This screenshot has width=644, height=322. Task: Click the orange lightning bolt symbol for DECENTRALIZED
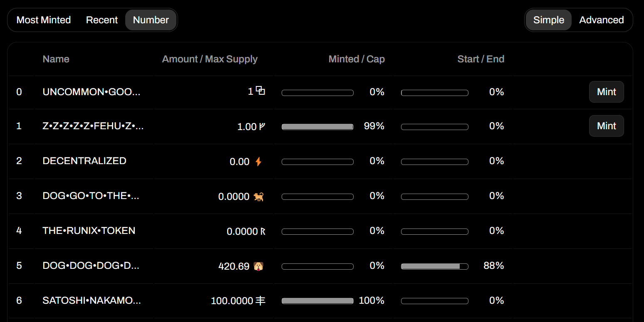(x=258, y=162)
